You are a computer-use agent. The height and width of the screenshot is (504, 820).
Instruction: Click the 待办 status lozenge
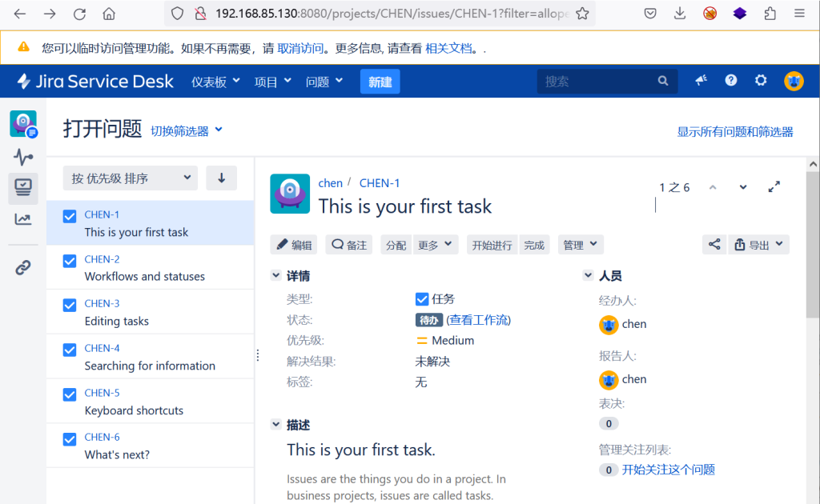pyautogui.click(x=429, y=320)
